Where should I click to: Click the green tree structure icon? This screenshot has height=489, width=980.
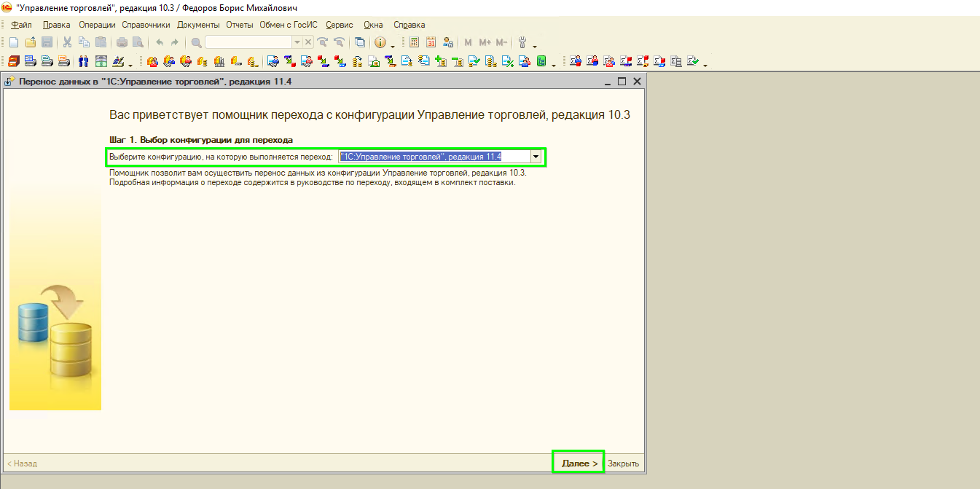click(x=541, y=61)
